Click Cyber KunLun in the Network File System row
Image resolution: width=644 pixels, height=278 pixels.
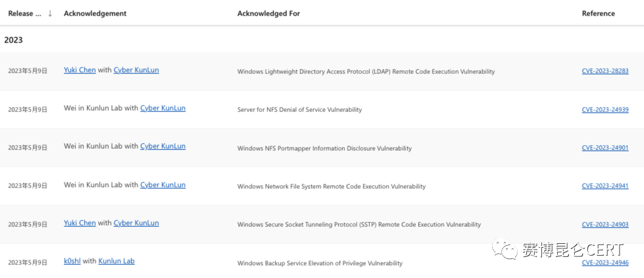[x=162, y=185]
